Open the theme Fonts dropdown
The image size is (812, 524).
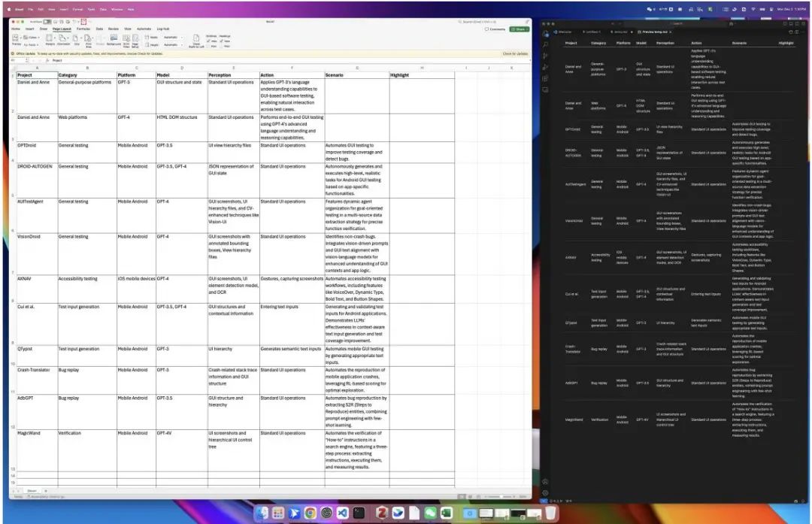(x=31, y=44)
